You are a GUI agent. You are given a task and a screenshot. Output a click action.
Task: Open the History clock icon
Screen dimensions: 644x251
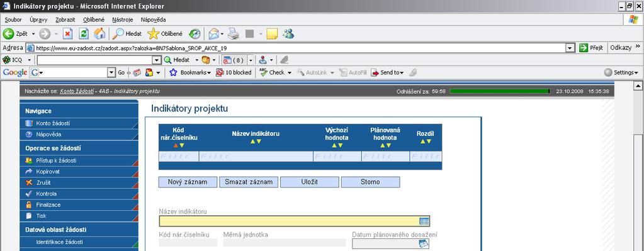point(195,33)
